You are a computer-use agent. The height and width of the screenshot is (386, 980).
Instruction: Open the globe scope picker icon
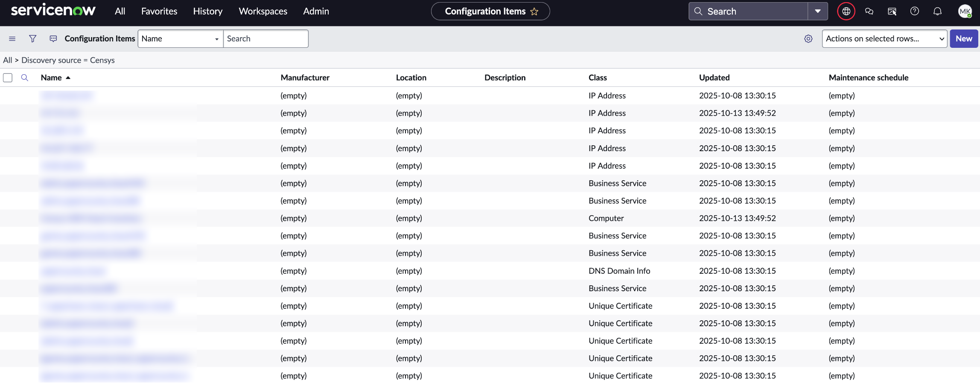tap(846, 12)
